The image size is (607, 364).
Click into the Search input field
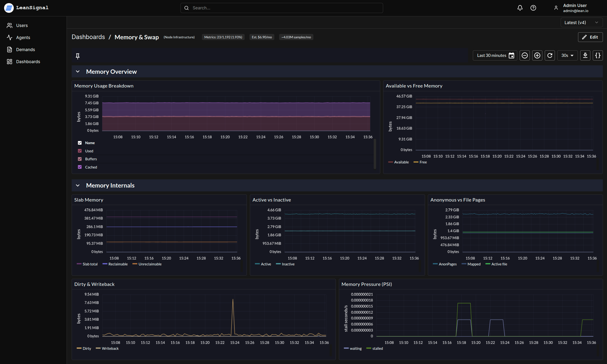pos(282,8)
